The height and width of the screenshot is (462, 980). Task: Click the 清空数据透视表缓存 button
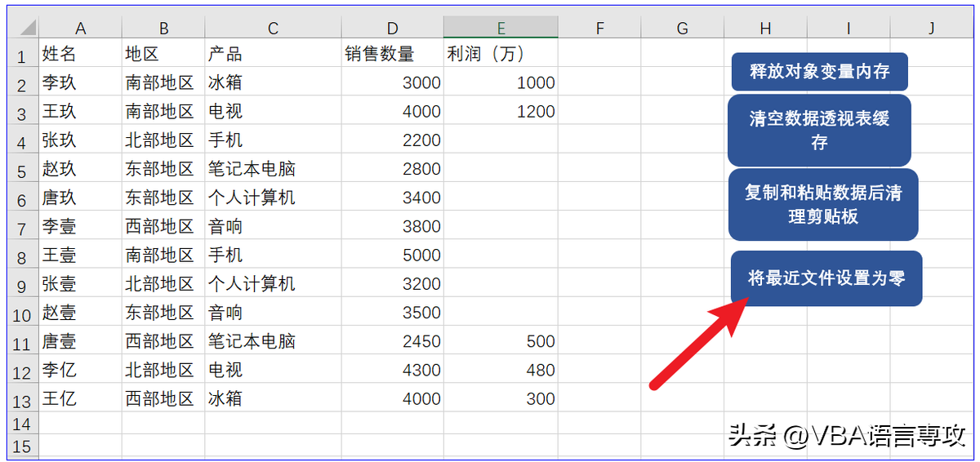coord(819,131)
